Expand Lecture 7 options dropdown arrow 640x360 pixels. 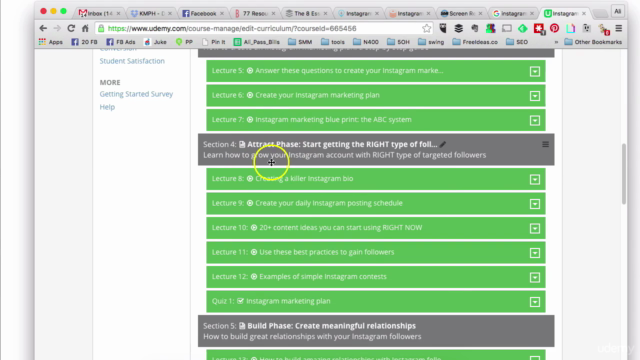tap(535, 120)
